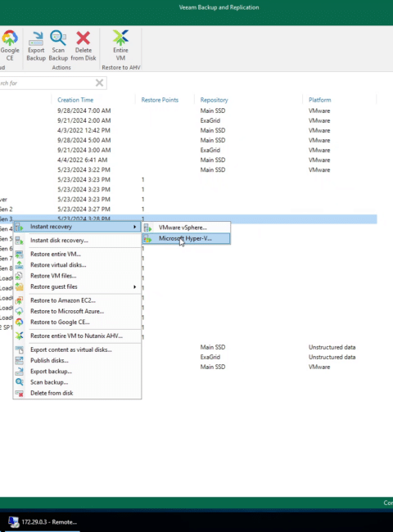Click the Amazon EC2 restore icon
This screenshot has height=532, width=393.
click(x=19, y=300)
